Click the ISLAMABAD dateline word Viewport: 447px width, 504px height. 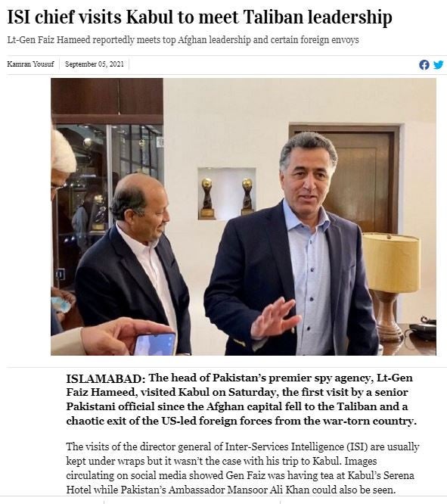(x=106, y=378)
